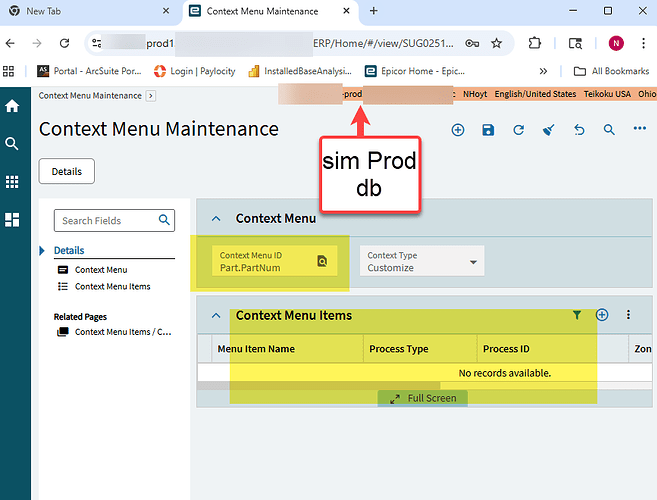
Task: Click the NHoyt user label in header
Action: coord(475,94)
